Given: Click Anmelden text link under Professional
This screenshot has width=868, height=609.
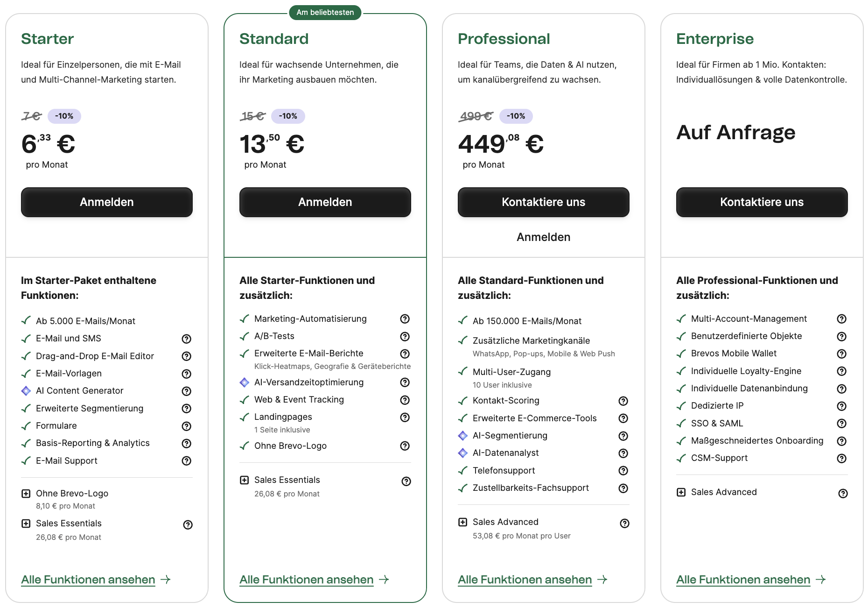Looking at the screenshot, I should pyautogui.click(x=543, y=237).
